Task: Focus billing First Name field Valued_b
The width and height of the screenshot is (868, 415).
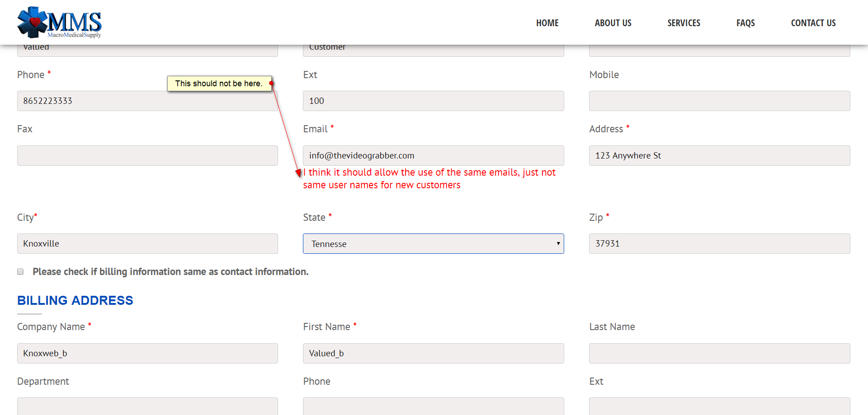Action: click(x=433, y=354)
